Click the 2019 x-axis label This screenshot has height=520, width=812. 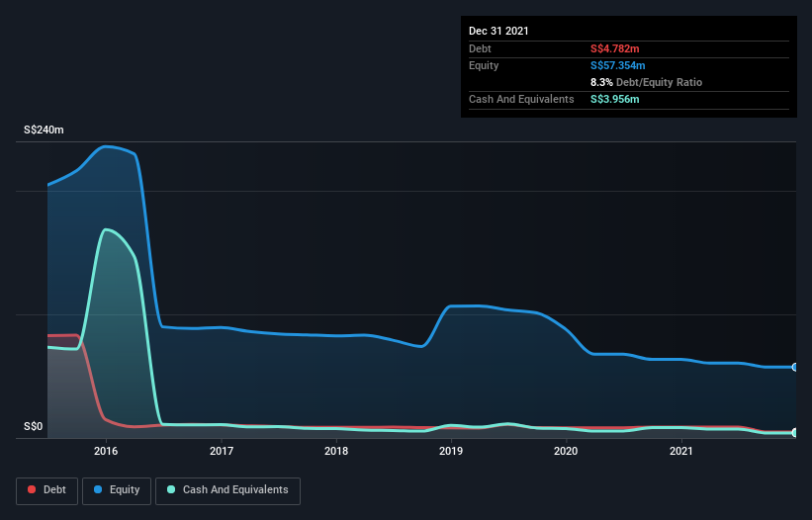tap(451, 451)
